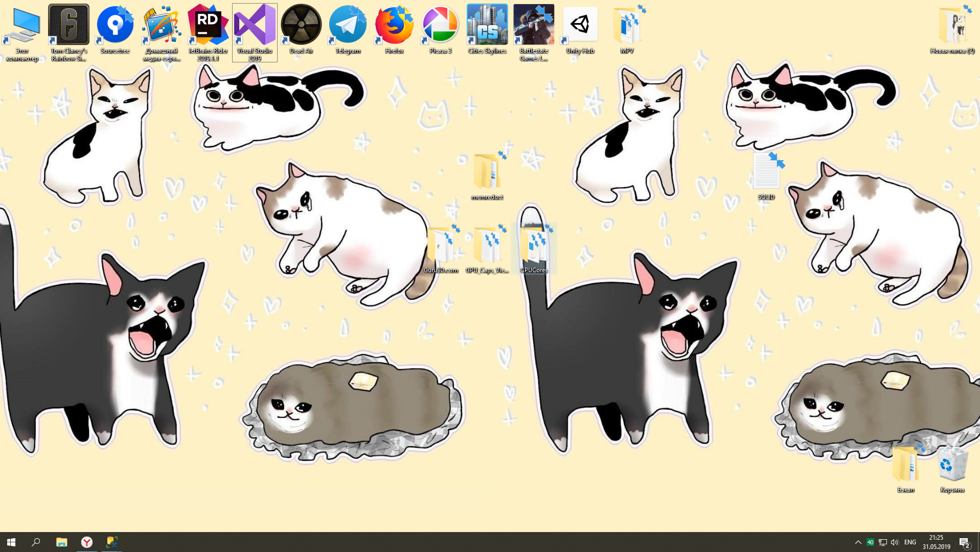Select the Guru3D.com folder icon
The width and height of the screenshot is (980, 552).
point(441,249)
